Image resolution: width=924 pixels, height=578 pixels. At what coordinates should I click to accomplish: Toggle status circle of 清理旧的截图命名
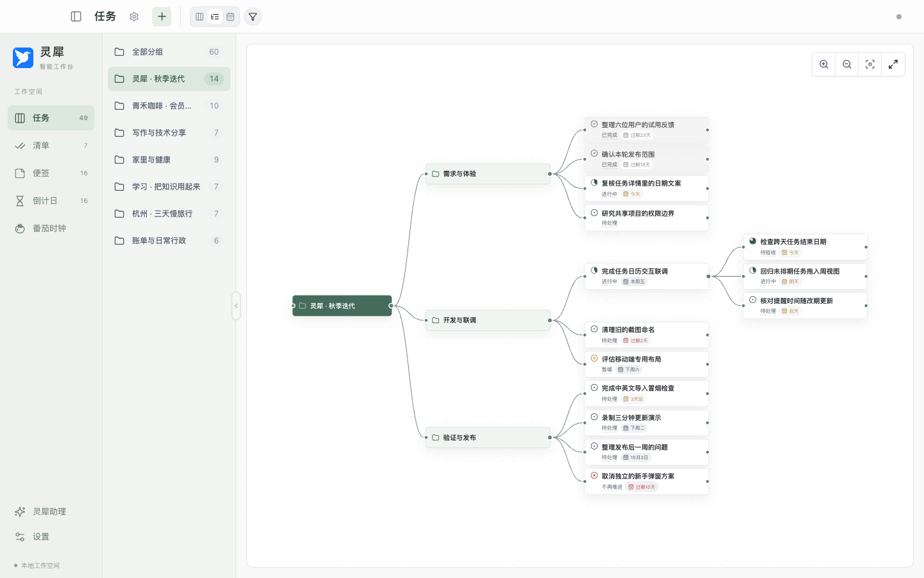point(594,329)
